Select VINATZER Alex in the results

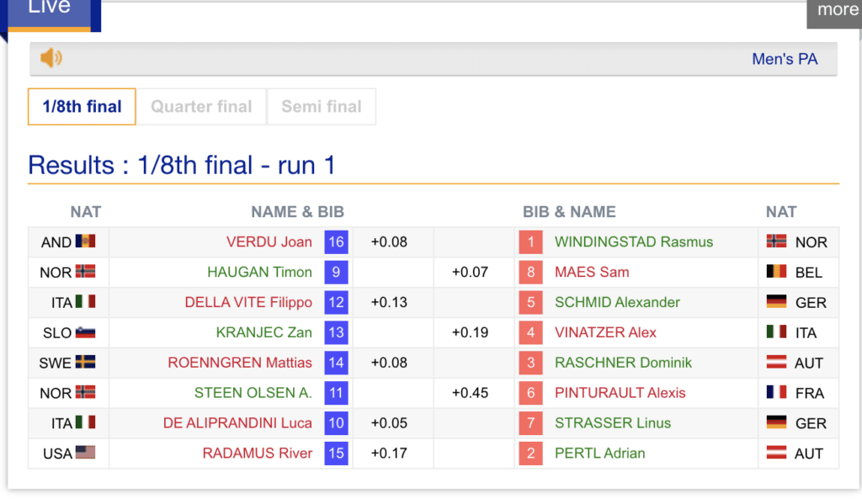[x=605, y=332]
